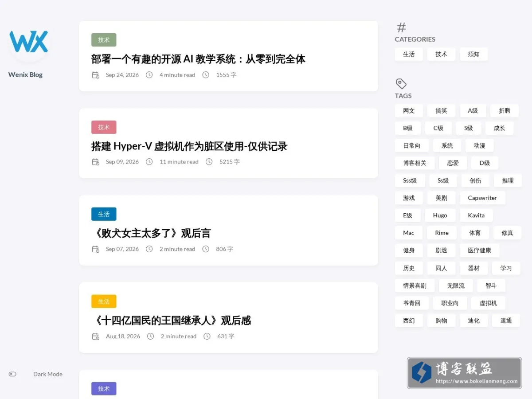Open post 《败犬女主太多了》观后言
The image size is (532, 399).
151,233
